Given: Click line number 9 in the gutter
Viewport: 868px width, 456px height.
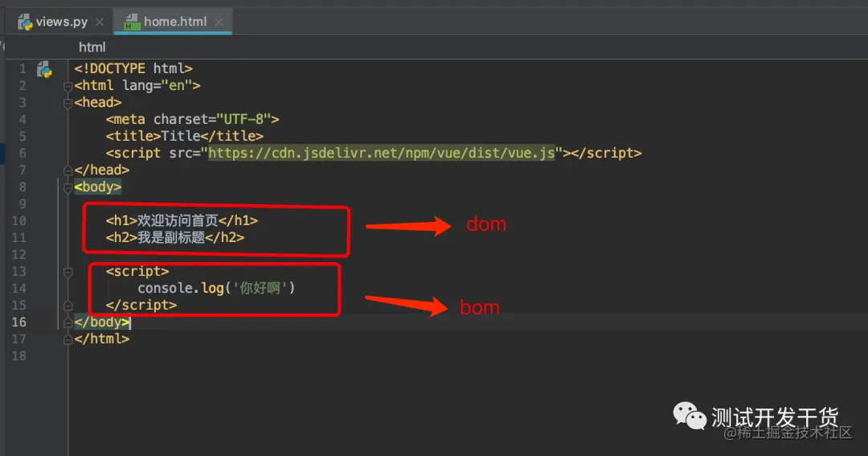Looking at the screenshot, I should click(x=23, y=204).
